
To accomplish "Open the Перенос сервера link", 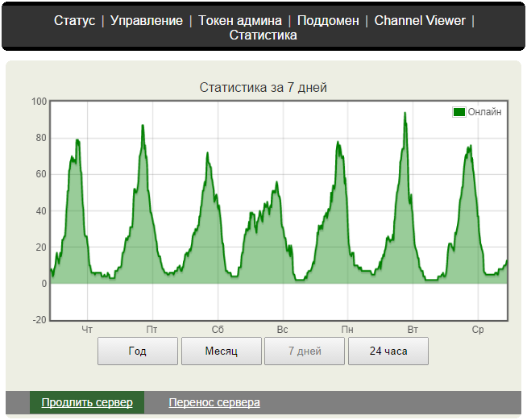I will (x=214, y=402).
